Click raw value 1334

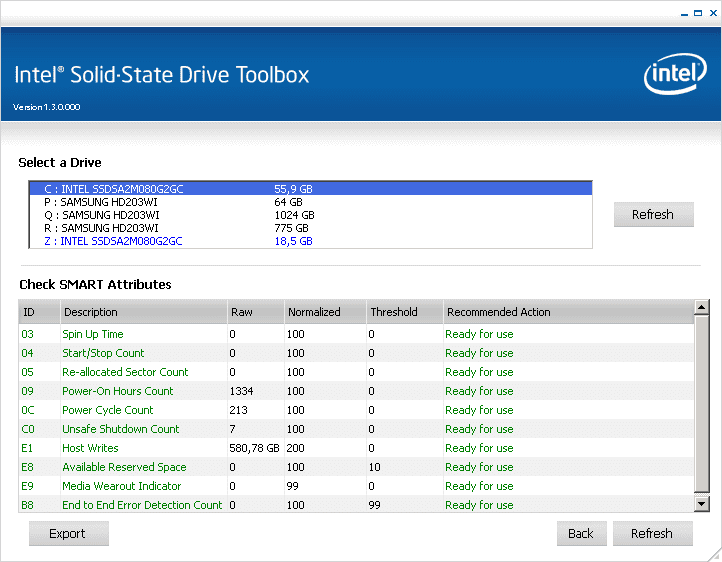coord(241,391)
